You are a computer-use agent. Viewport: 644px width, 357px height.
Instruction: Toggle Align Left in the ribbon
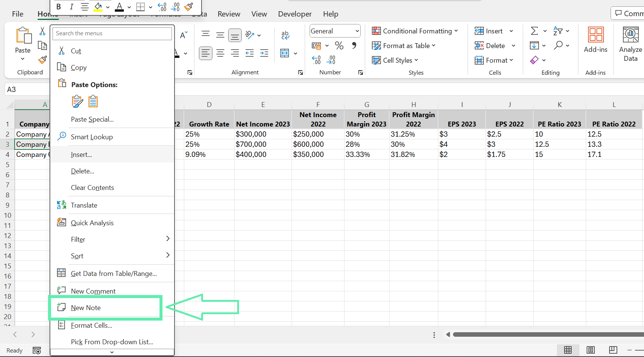click(206, 53)
